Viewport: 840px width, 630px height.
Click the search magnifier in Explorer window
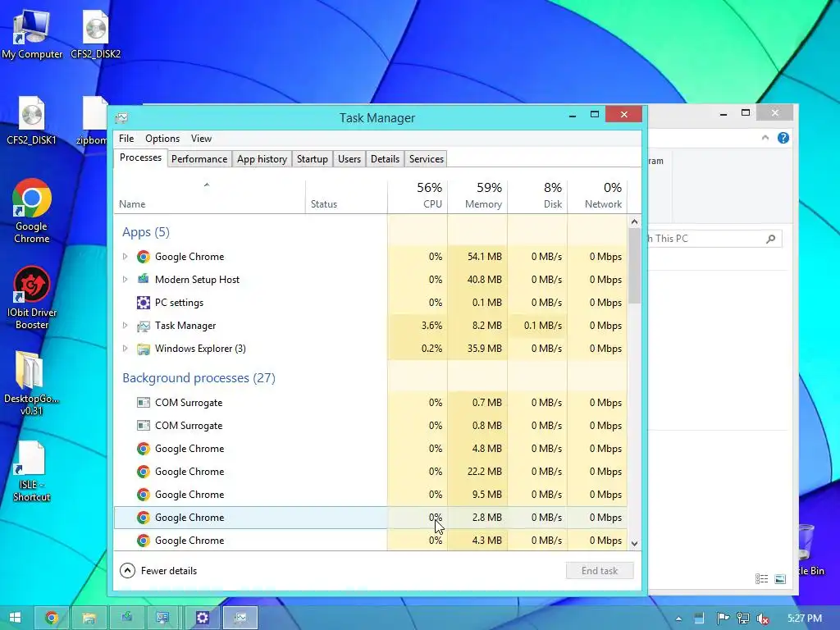click(771, 239)
